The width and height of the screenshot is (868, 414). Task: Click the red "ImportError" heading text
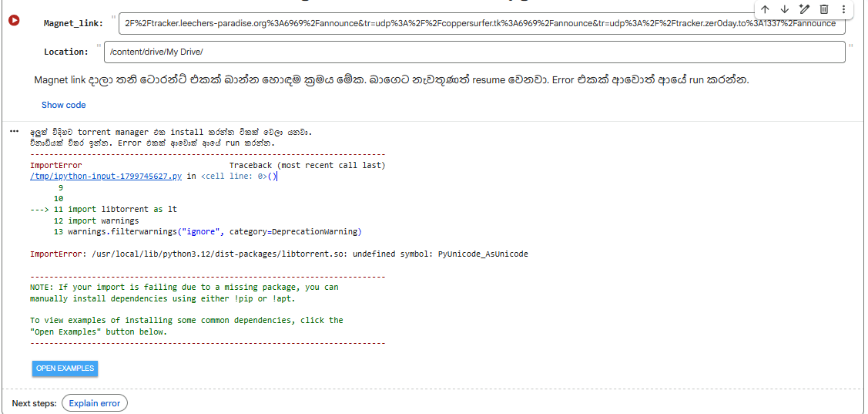(x=56, y=165)
